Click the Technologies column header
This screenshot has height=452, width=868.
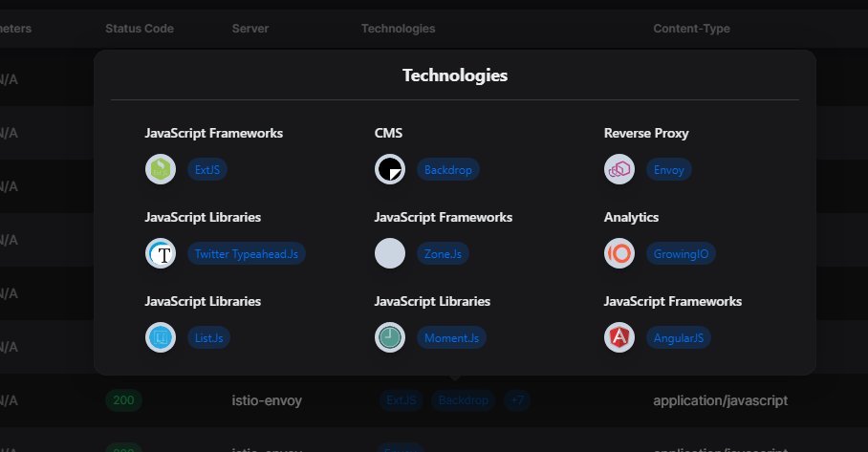pyautogui.click(x=398, y=29)
